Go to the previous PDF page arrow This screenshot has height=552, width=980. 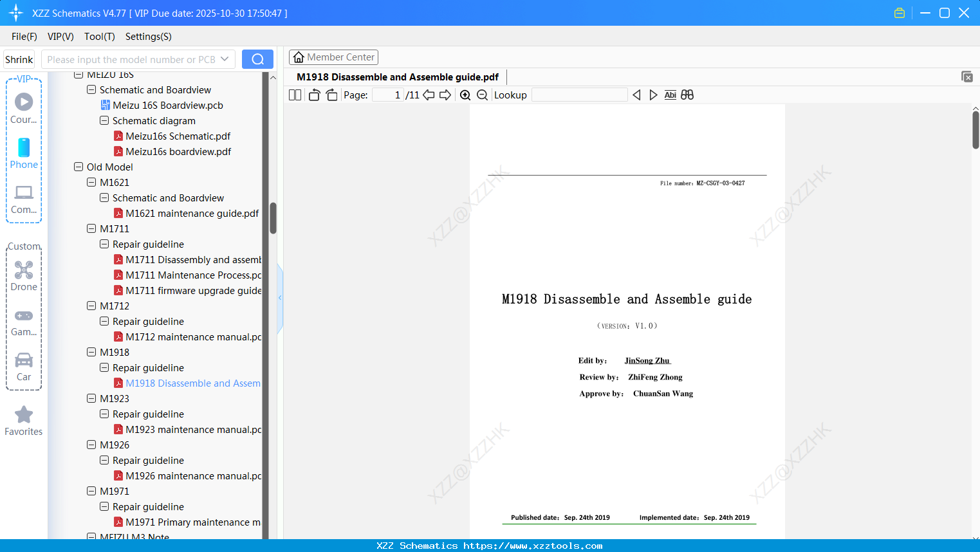[429, 95]
